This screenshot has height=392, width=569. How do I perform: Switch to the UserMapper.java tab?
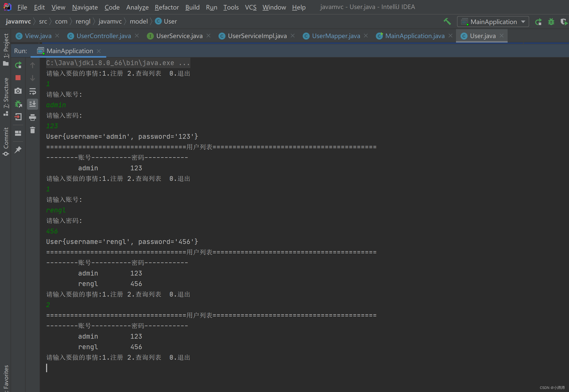[x=336, y=36]
